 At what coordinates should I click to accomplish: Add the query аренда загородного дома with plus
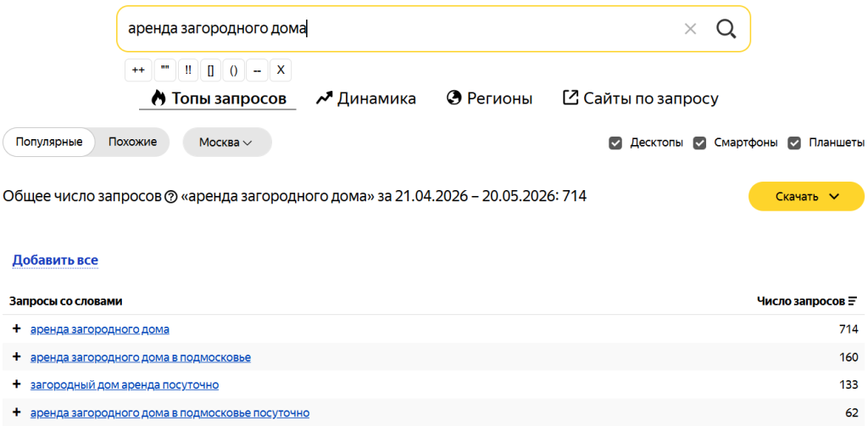[17, 329]
